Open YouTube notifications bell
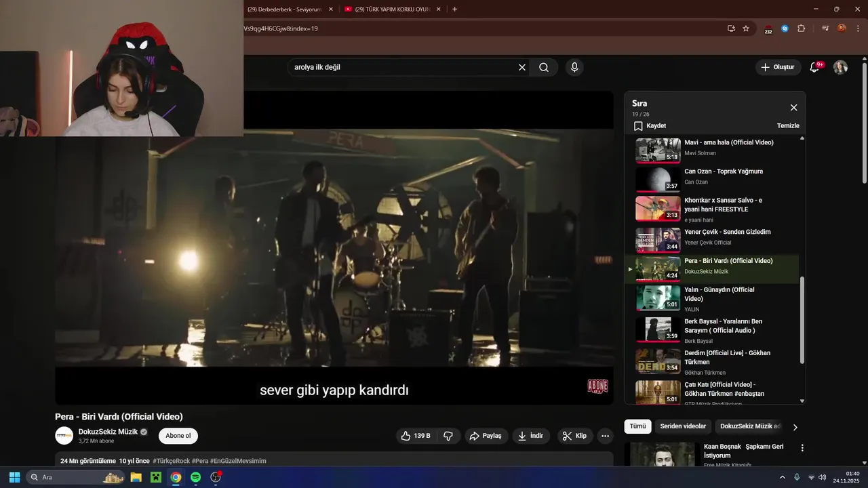Screen dimensions: 868x488 815,67
